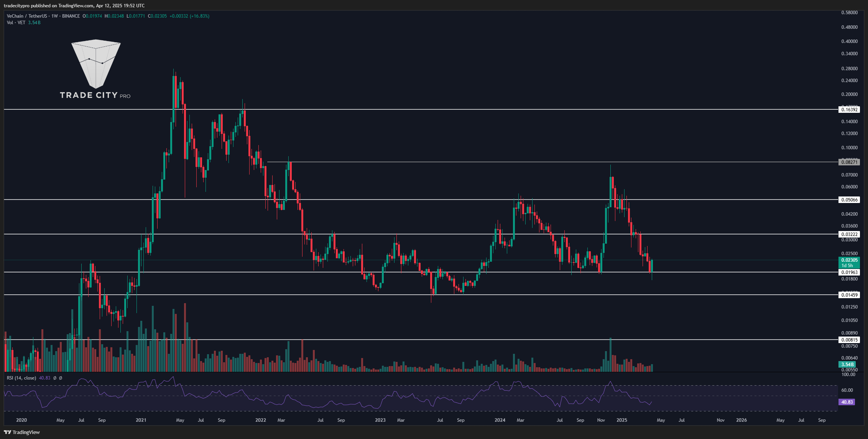Viewport: 868px width, 439px height.
Task: Click the 100.00 RSI axis tick
Action: (848, 375)
